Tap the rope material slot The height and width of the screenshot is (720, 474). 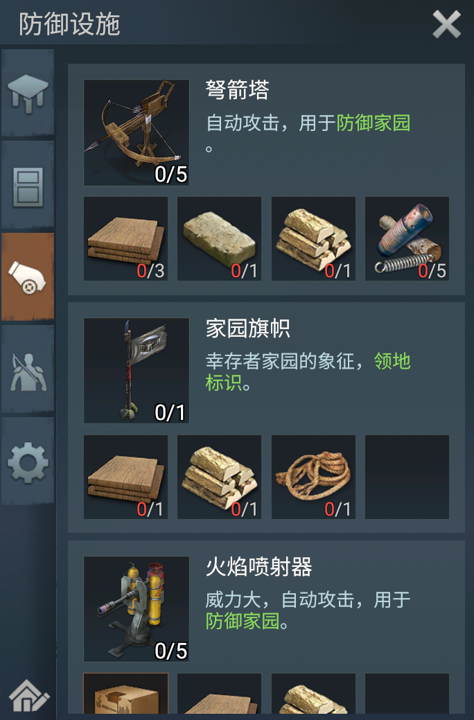(313, 477)
